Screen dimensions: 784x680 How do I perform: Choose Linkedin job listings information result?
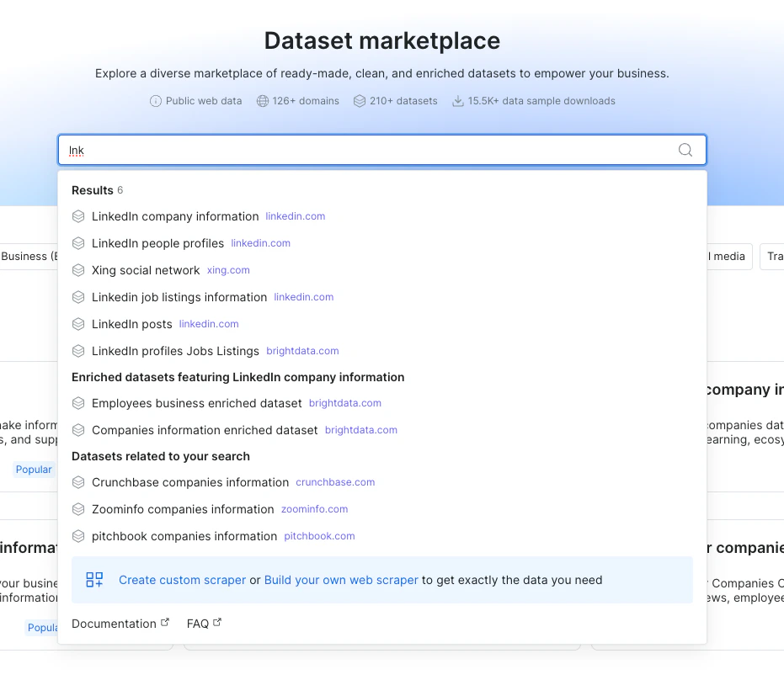coord(179,297)
